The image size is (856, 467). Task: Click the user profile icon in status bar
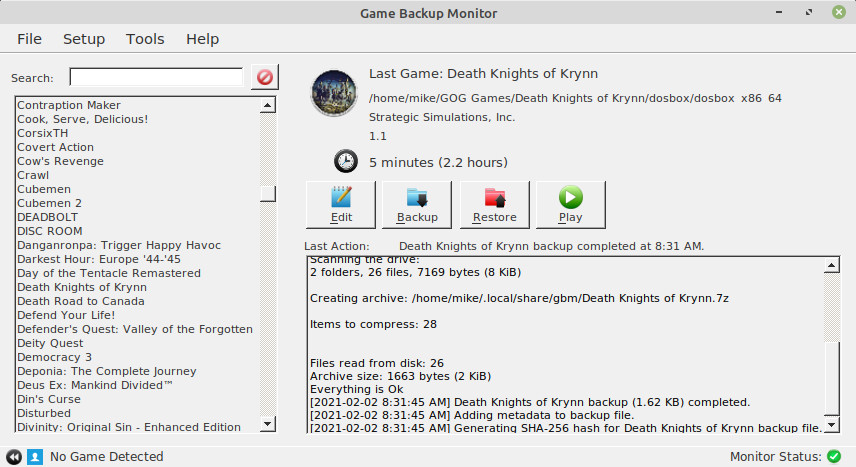tap(35, 457)
